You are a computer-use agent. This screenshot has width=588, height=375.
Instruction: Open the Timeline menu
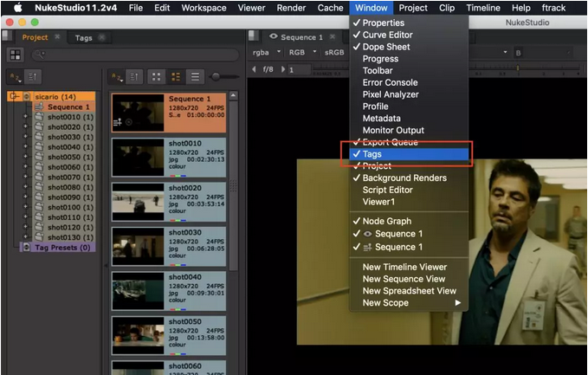coord(483,8)
